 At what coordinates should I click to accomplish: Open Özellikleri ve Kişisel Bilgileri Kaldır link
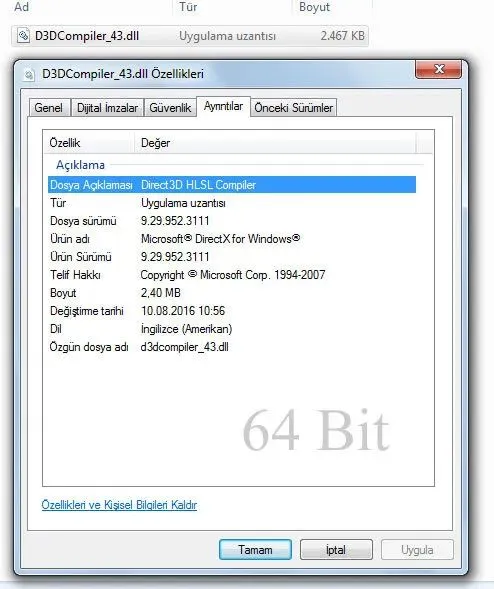click(x=119, y=505)
